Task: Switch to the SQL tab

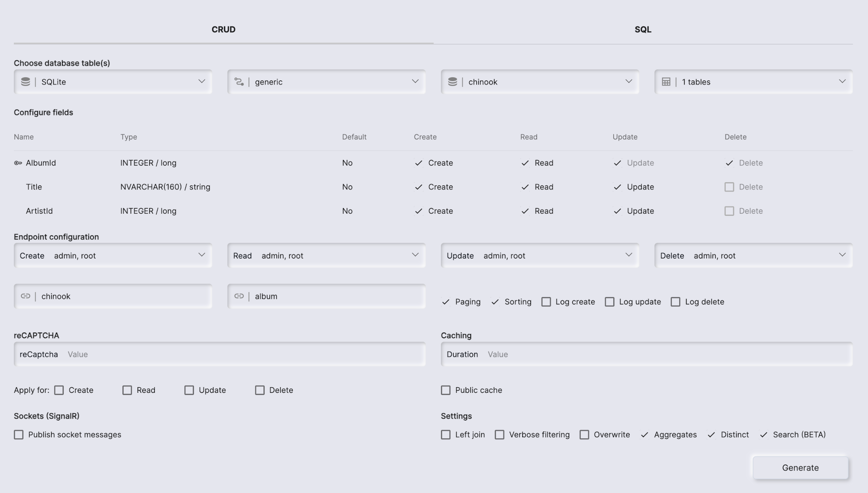Action: (643, 29)
